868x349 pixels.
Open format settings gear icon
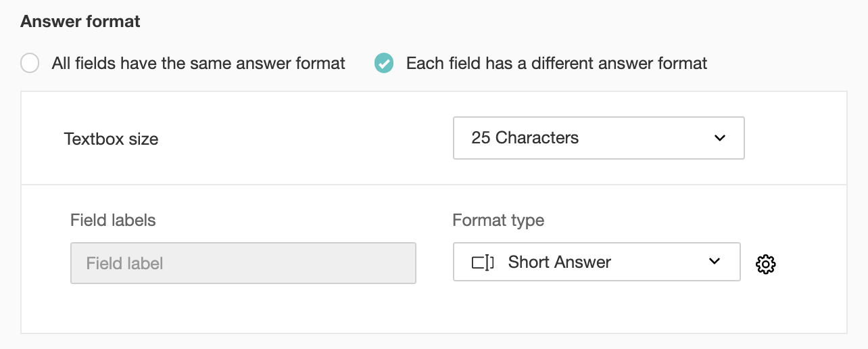pyautogui.click(x=765, y=264)
